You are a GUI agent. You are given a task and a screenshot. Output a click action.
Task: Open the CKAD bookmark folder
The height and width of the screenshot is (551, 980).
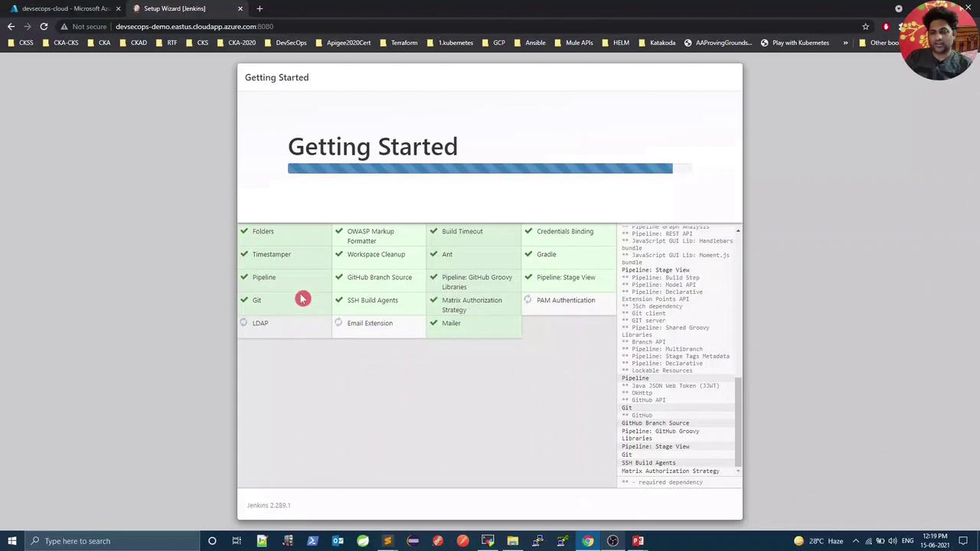133,43
